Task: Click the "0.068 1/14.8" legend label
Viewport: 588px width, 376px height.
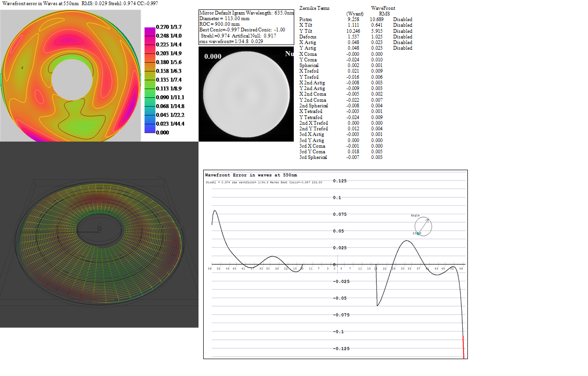Action: 170,106
